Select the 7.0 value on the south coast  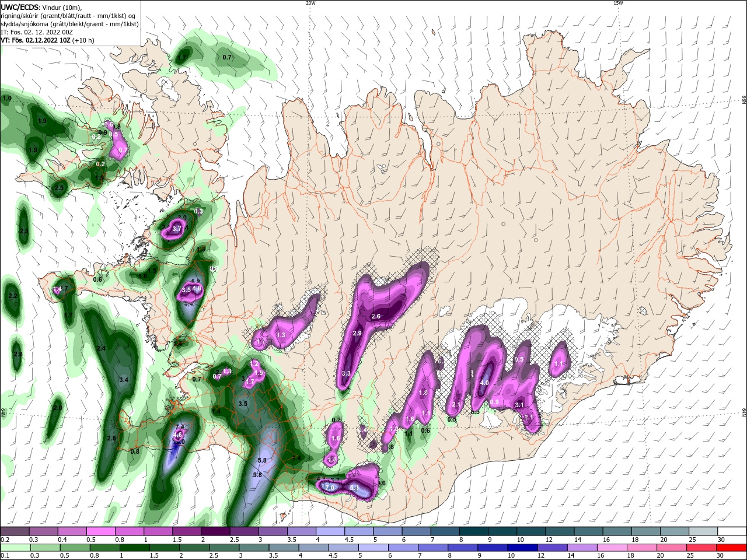tap(329, 487)
